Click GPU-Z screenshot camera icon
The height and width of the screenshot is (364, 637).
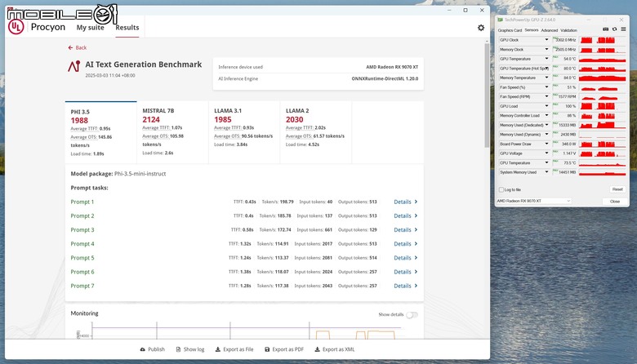pos(605,29)
